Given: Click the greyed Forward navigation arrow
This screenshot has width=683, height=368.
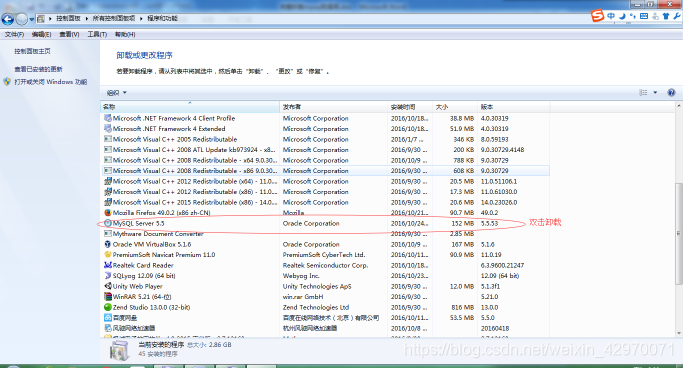Looking at the screenshot, I should click(x=21, y=19).
